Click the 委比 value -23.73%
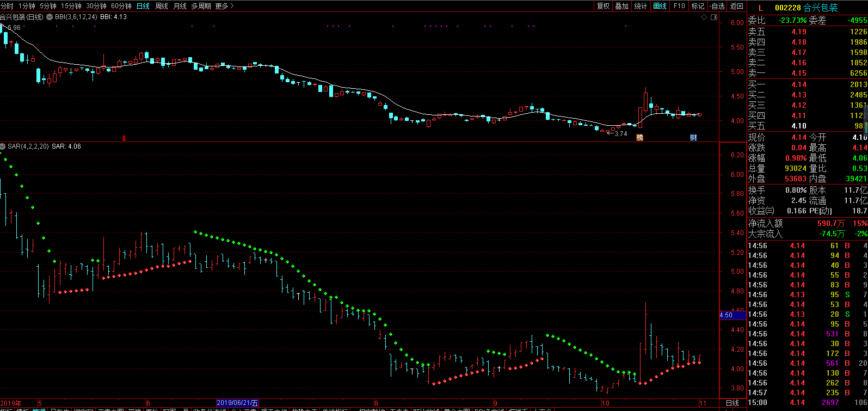The width and height of the screenshot is (868, 411). (x=792, y=20)
